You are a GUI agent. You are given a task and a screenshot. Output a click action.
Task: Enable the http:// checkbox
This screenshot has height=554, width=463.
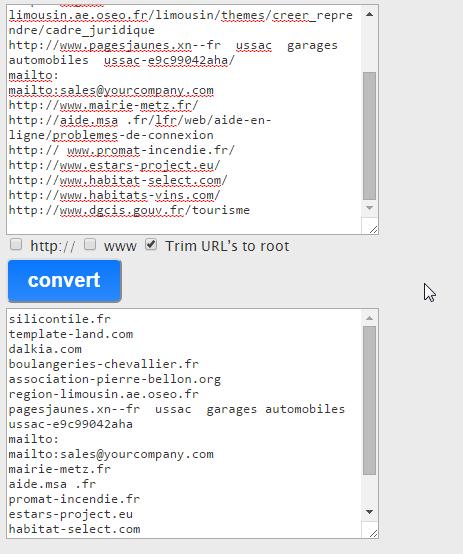[x=16, y=244]
